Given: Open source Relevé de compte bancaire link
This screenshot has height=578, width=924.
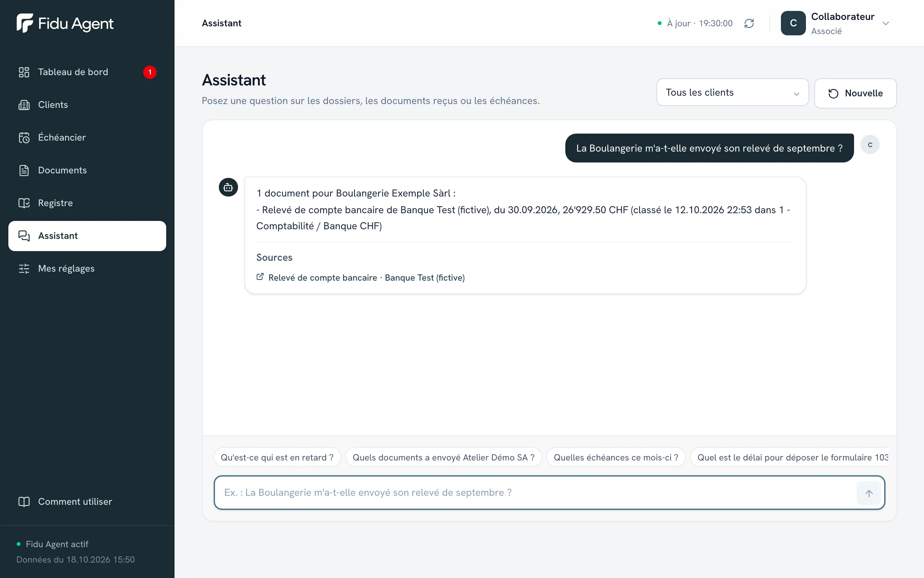Looking at the screenshot, I should 366,278.
